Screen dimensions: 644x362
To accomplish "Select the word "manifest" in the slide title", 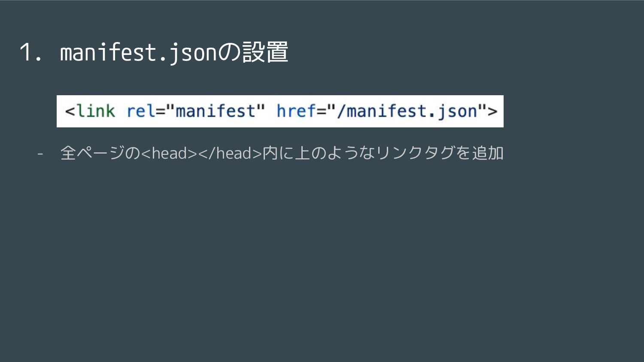I will 109,52.
